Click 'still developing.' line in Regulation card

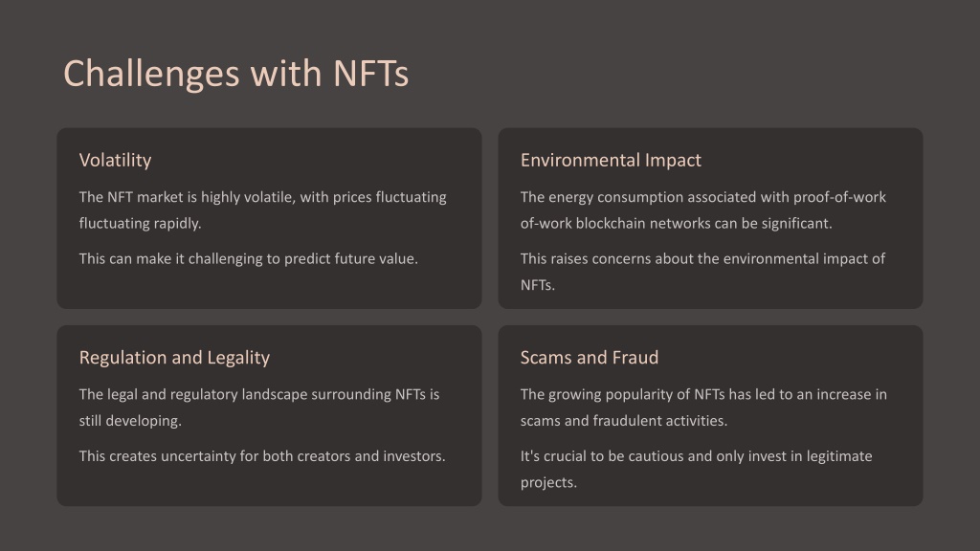coord(130,421)
